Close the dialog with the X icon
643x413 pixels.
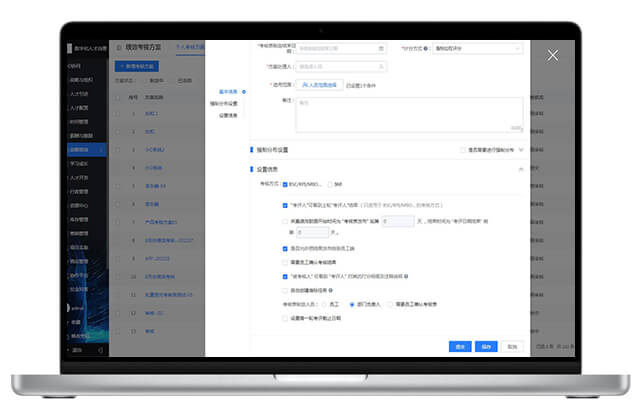point(553,54)
